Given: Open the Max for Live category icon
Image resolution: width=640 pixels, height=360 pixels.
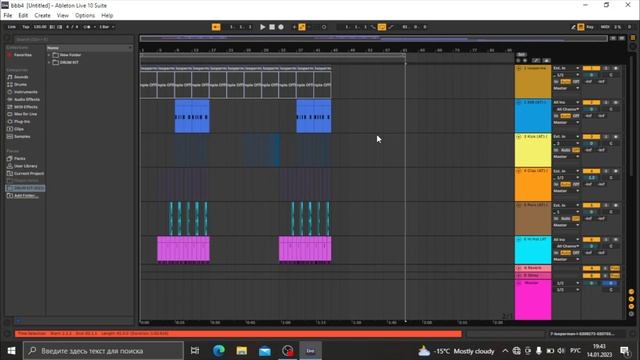Looking at the screenshot, I should tap(10, 114).
